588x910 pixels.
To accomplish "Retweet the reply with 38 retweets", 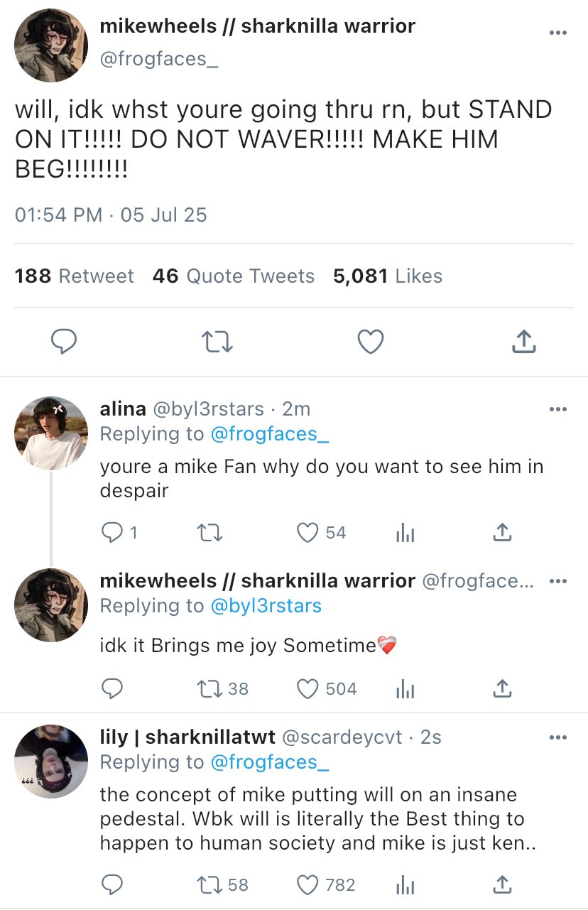I will click(x=207, y=688).
